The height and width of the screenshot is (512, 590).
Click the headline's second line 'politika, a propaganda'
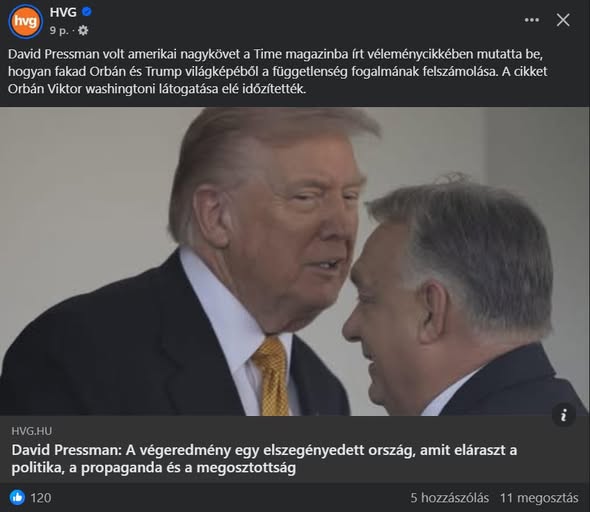click(x=154, y=468)
